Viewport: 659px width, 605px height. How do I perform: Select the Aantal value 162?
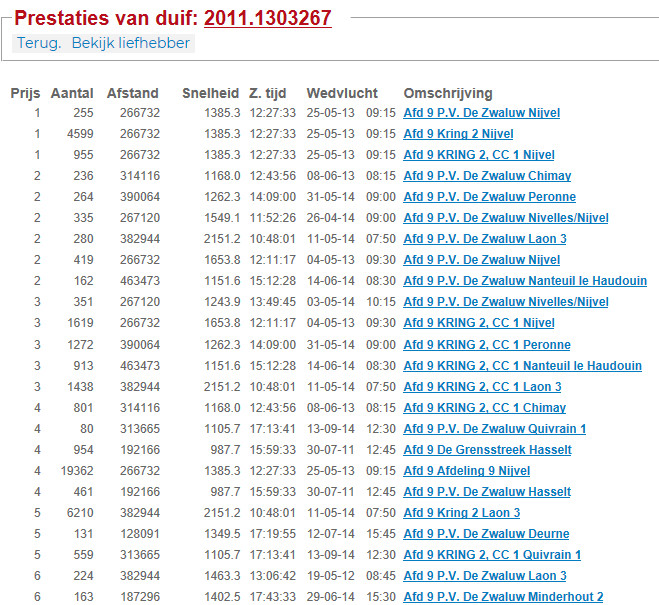(x=83, y=281)
